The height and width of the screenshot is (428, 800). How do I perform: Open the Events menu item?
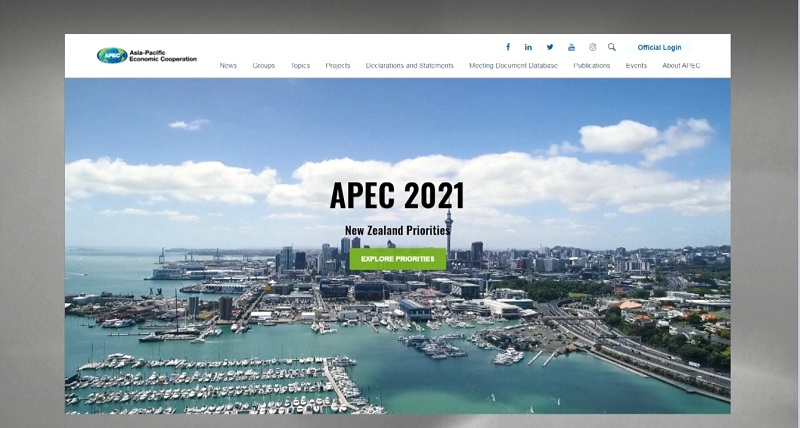click(x=636, y=66)
